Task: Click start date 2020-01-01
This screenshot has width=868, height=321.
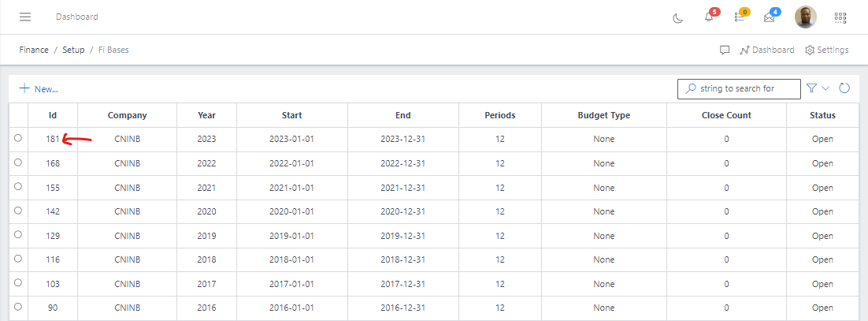Action: 291,212
